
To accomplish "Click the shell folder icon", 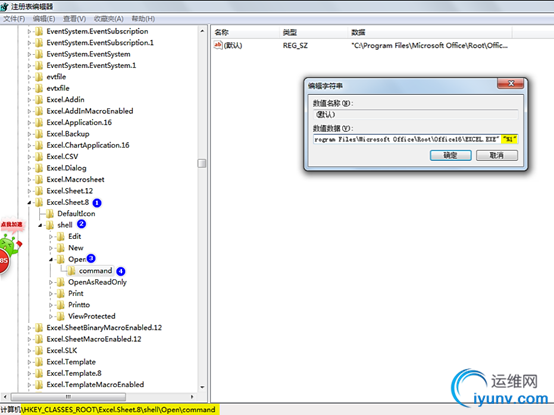I will [x=50, y=225].
